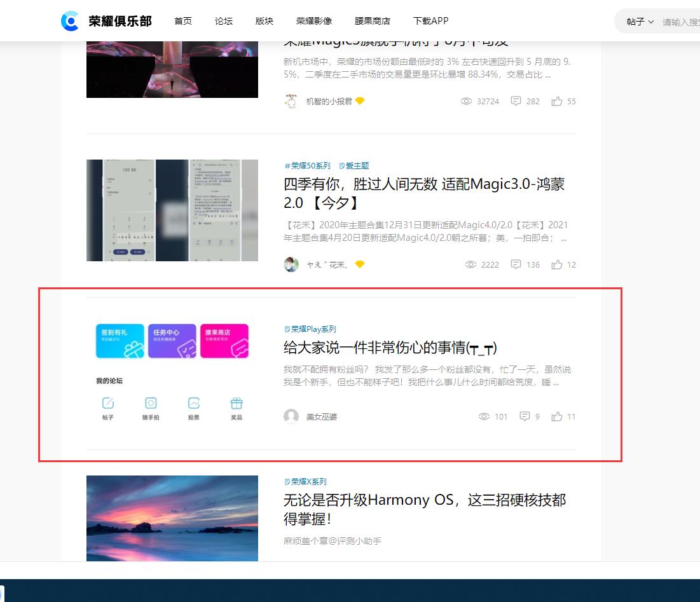Like the post with 11 thumbs-up
The width and height of the screenshot is (700, 602).
coord(556,416)
